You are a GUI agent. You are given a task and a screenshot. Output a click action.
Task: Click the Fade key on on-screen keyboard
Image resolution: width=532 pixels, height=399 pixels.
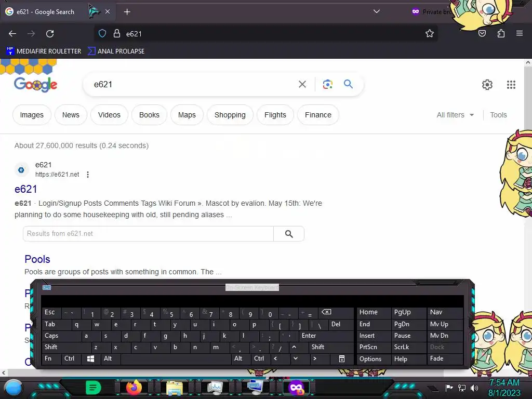click(445, 358)
